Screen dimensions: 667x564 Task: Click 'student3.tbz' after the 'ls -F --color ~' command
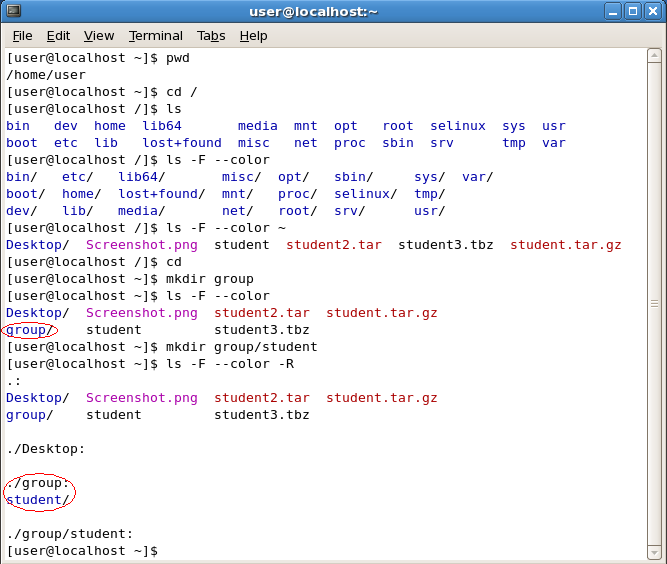click(446, 245)
